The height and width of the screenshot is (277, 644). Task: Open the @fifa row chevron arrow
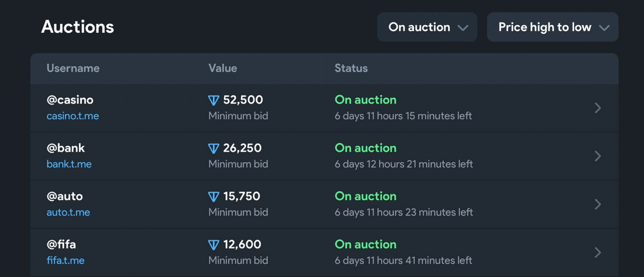598,253
